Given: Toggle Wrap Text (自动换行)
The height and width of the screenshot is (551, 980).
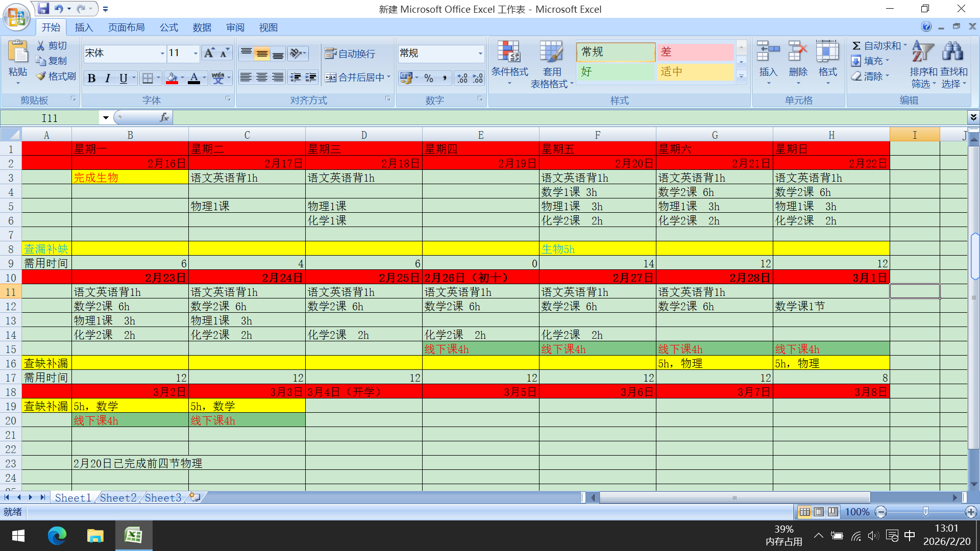Looking at the screenshot, I should [350, 54].
